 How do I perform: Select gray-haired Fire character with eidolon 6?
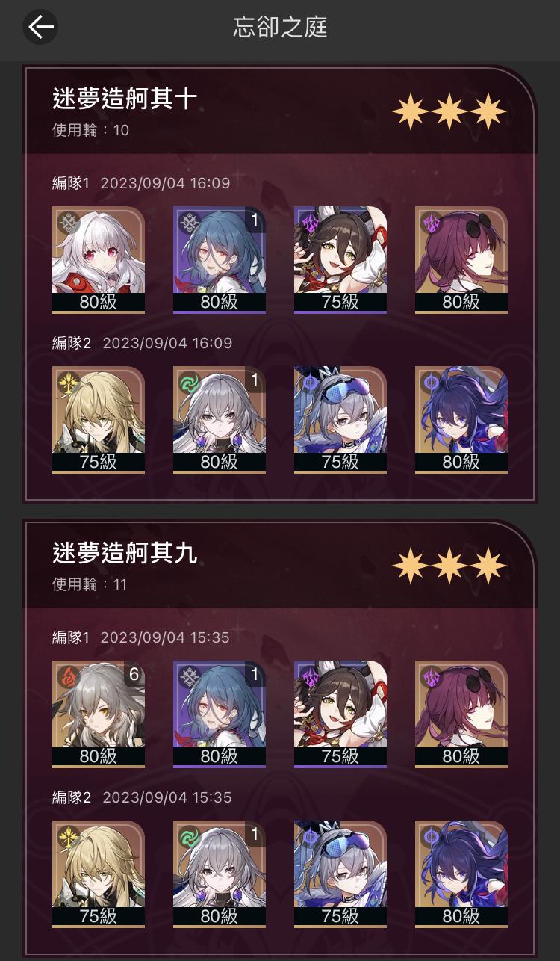99,714
